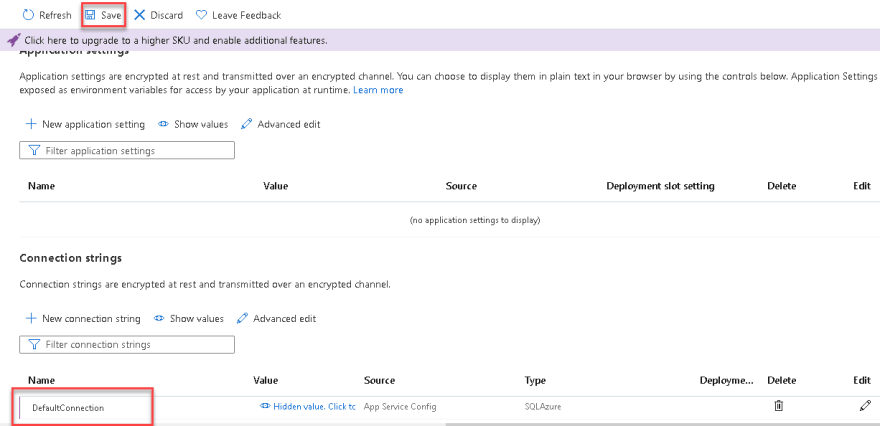Open Advanced edit for connection strings
880x426 pixels.
276,318
